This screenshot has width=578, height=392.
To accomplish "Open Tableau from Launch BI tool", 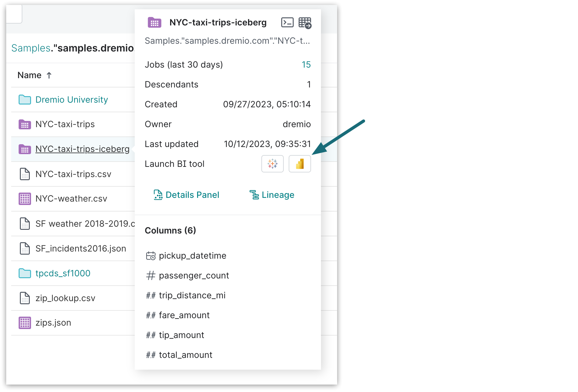I will (x=272, y=164).
